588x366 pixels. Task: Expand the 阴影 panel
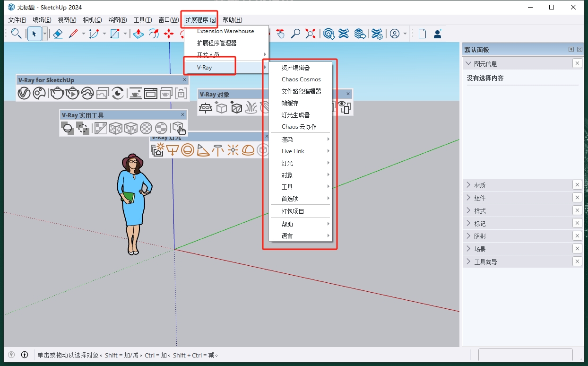coord(468,236)
